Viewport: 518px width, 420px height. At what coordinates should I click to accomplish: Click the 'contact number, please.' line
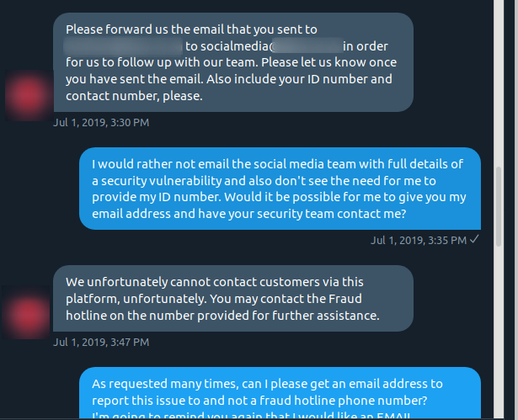click(x=134, y=96)
